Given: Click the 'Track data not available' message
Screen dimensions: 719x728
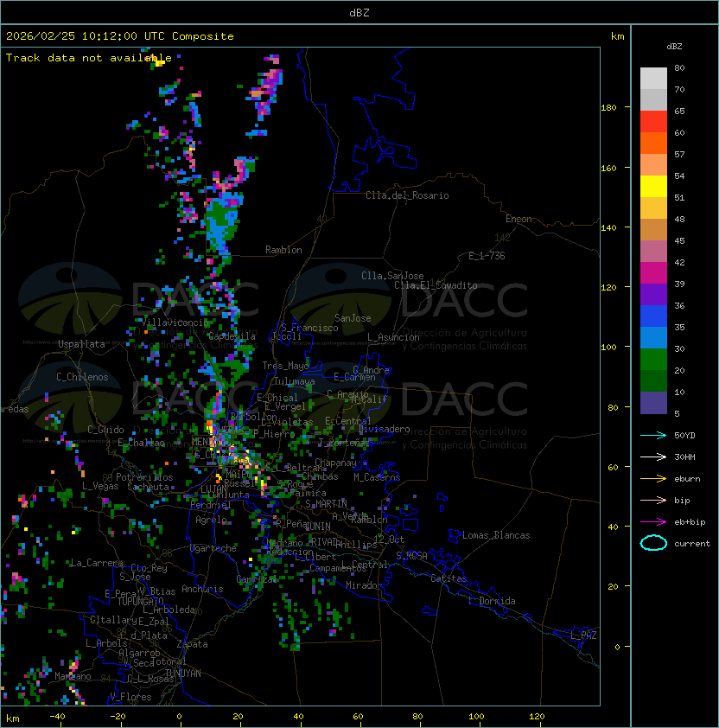Looking at the screenshot, I should (89, 58).
